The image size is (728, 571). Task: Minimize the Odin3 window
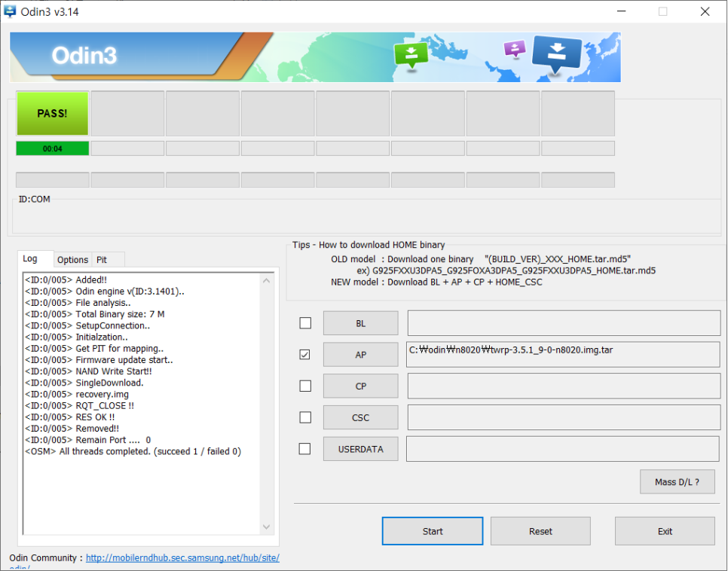point(621,11)
